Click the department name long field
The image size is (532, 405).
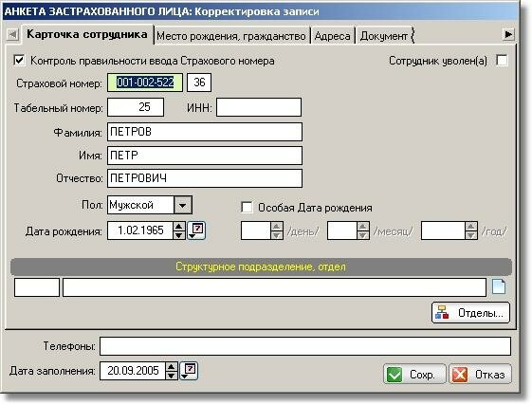tap(274, 287)
